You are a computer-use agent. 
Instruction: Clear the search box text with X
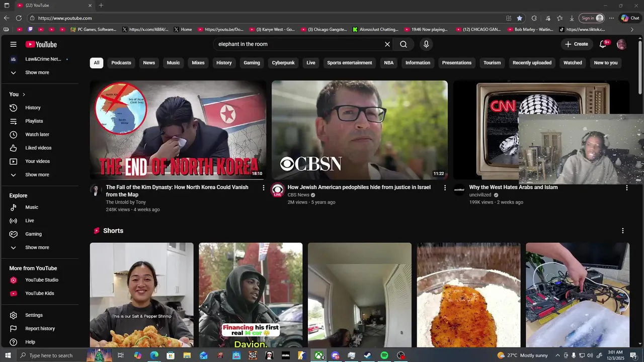387,44
